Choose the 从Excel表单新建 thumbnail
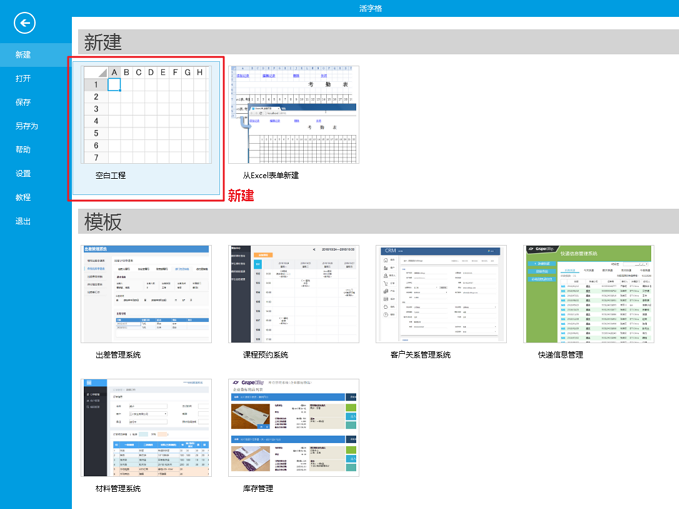This screenshot has height=509, width=679. coord(294,114)
